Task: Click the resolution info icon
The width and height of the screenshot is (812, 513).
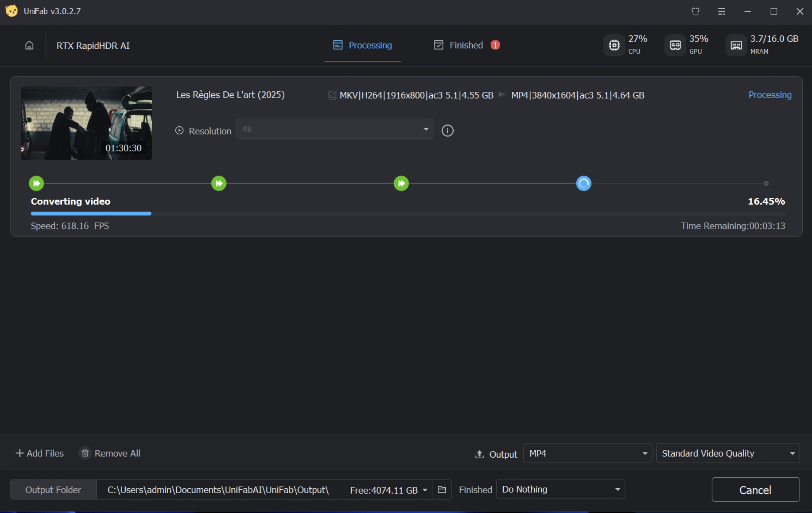Action: (447, 131)
